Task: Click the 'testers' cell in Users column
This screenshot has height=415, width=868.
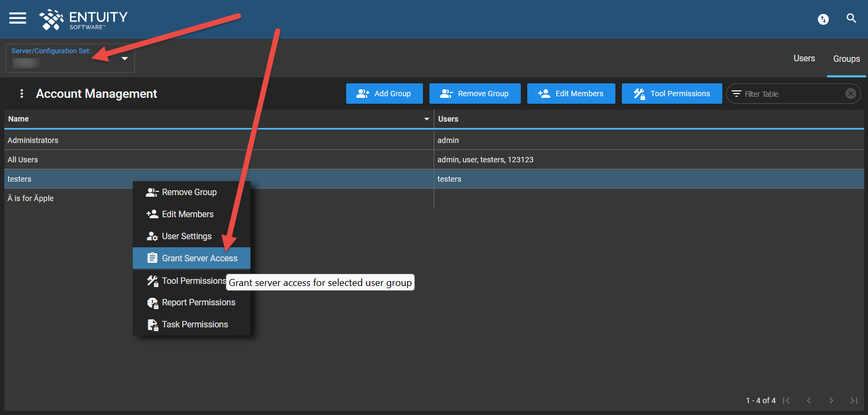Action: coord(649,179)
